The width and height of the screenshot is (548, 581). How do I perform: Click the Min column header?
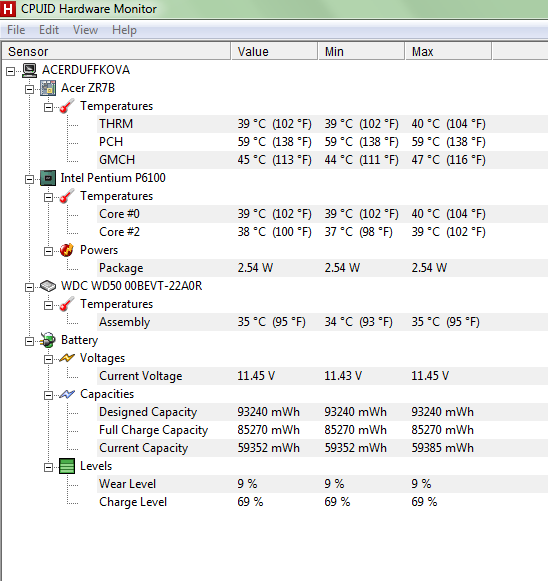(x=362, y=51)
